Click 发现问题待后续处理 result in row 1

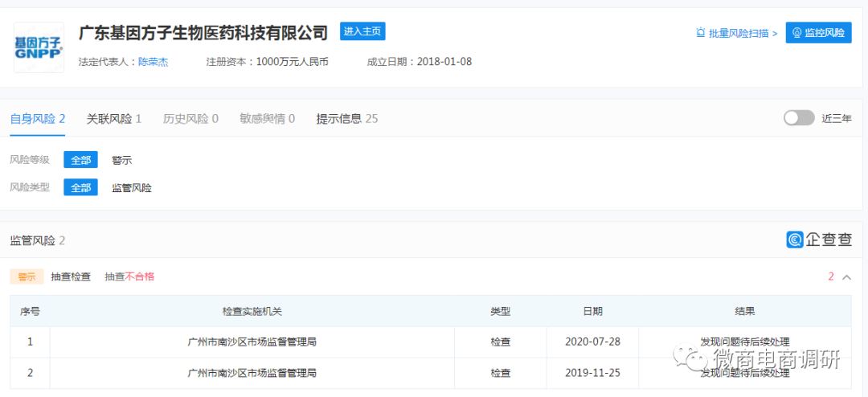[x=744, y=342]
